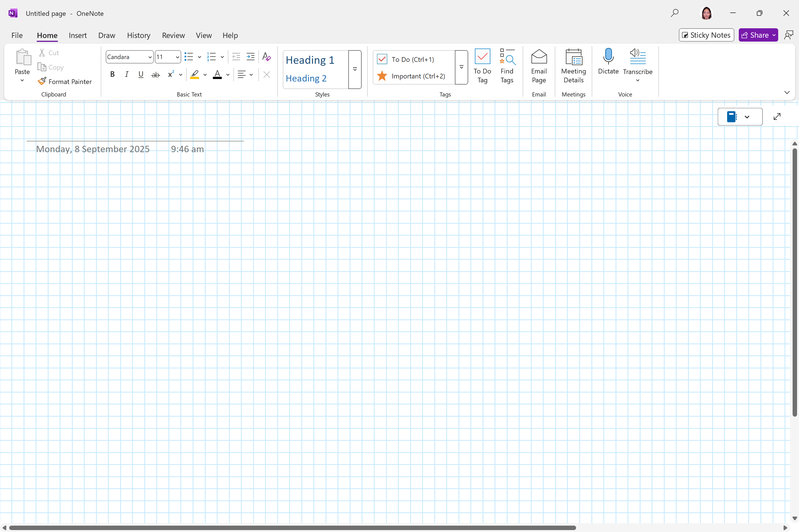This screenshot has width=799, height=532.
Task: Start Dictate voice input
Action: [608, 63]
